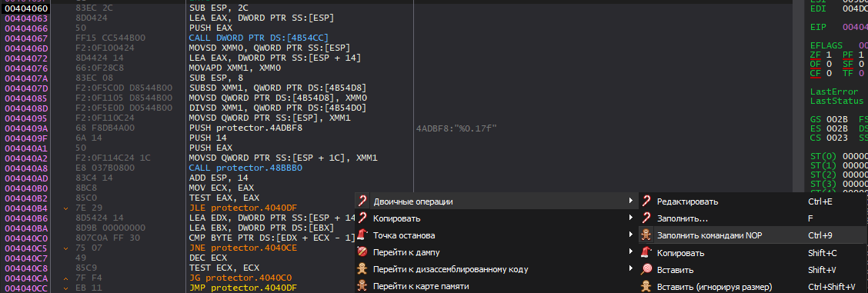Click EIP register label
Viewport: 868px width, 293px height.
pyautogui.click(x=818, y=26)
